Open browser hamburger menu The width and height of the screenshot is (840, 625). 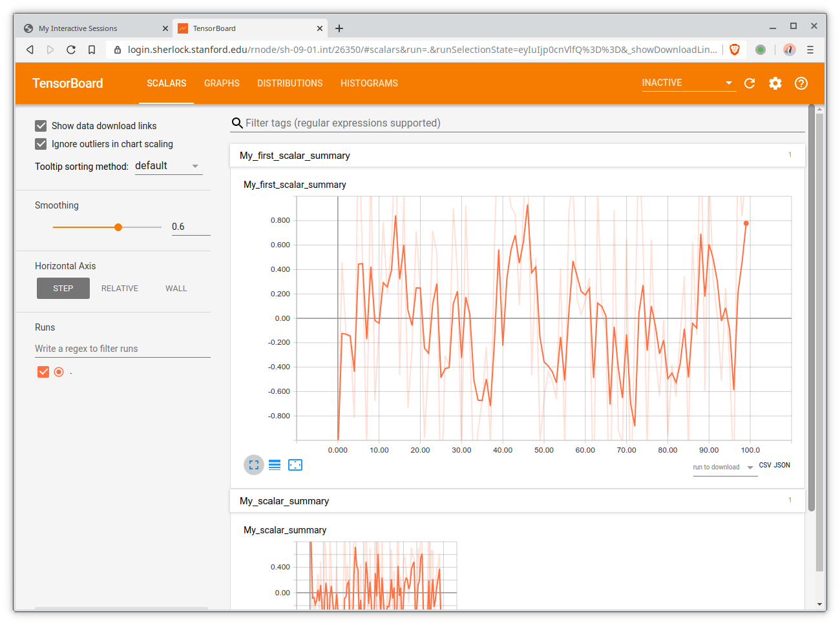(810, 50)
